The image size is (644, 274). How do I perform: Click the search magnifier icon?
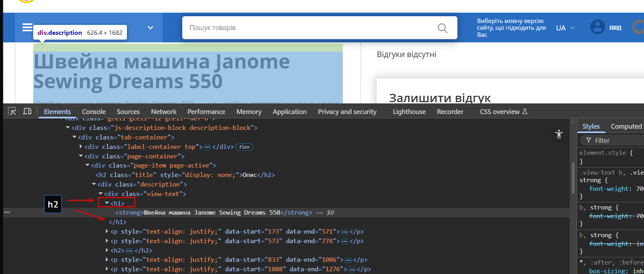(442, 28)
